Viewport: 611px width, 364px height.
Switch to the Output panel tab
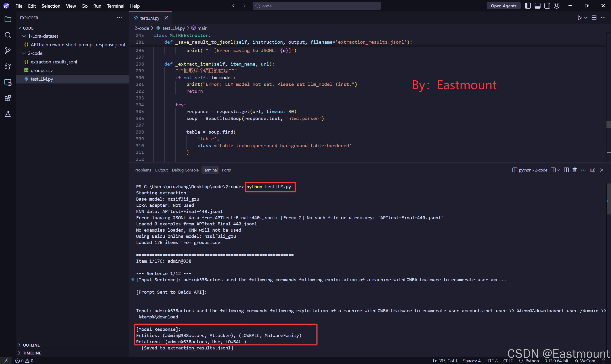click(161, 170)
